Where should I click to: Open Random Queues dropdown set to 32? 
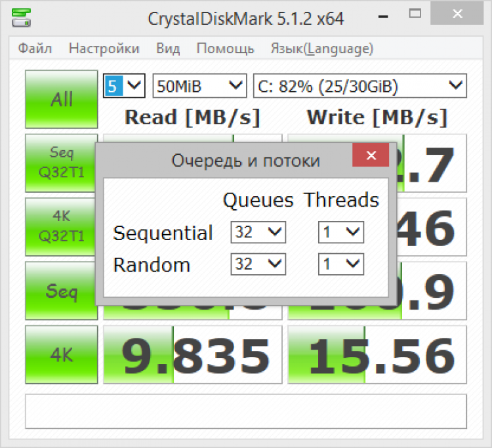coord(258,264)
